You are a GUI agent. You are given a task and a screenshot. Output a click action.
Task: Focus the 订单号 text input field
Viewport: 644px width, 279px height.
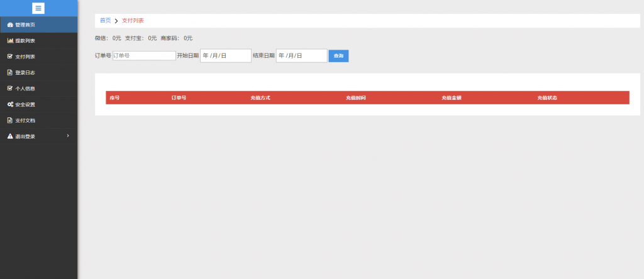click(144, 56)
